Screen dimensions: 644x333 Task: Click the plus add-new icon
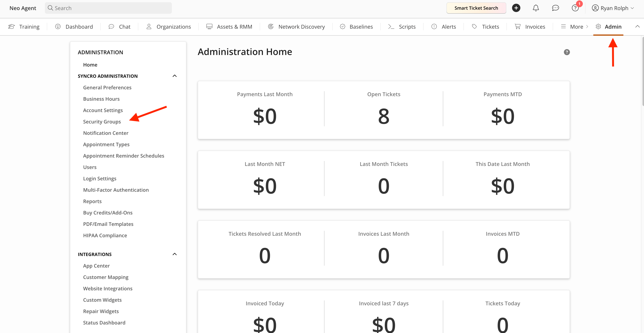pyautogui.click(x=516, y=8)
